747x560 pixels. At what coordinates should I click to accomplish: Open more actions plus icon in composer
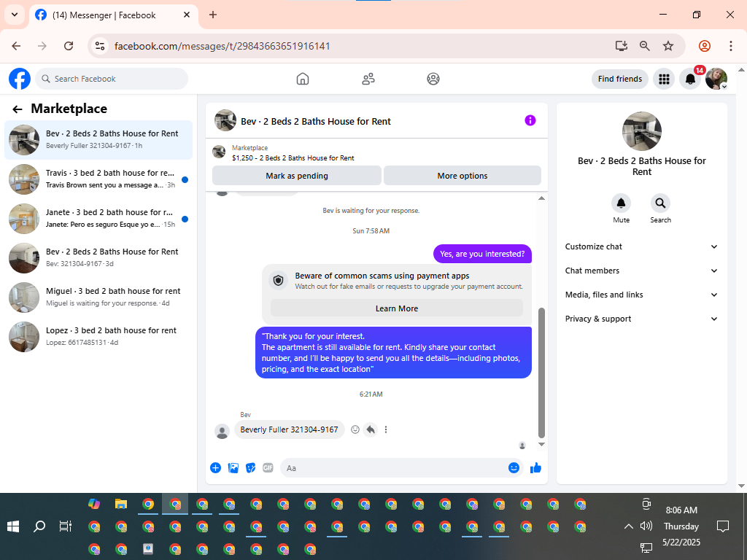215,467
